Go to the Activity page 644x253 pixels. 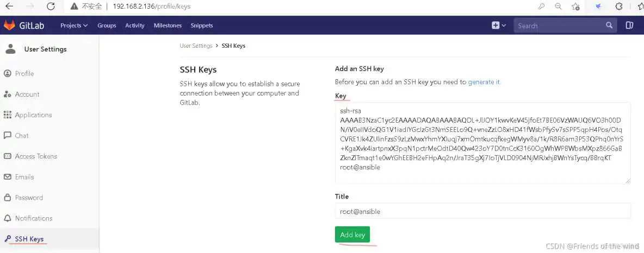(x=135, y=26)
